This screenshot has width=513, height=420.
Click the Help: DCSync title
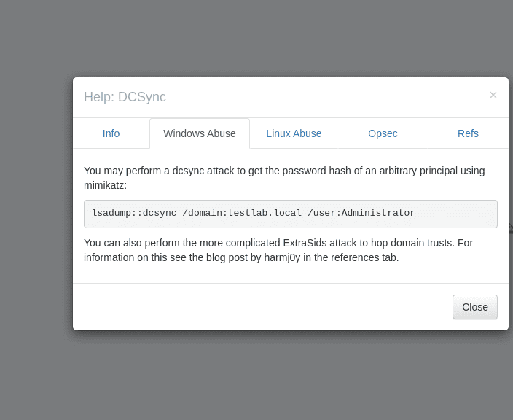click(125, 97)
